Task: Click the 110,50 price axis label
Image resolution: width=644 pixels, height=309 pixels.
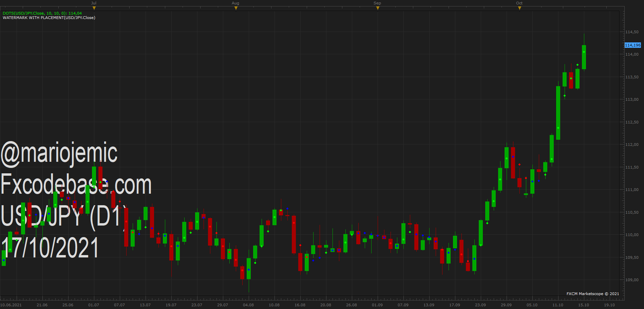Action: coord(632,212)
